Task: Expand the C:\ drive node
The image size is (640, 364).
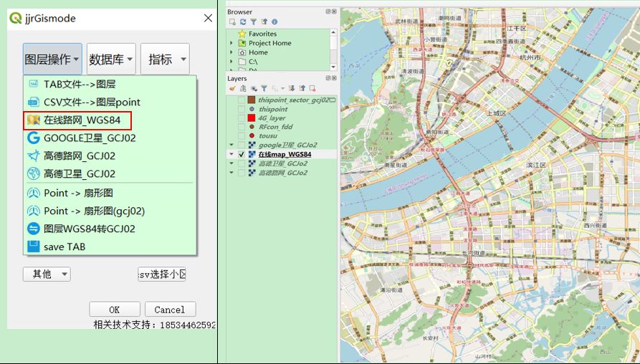Action: [x=231, y=62]
